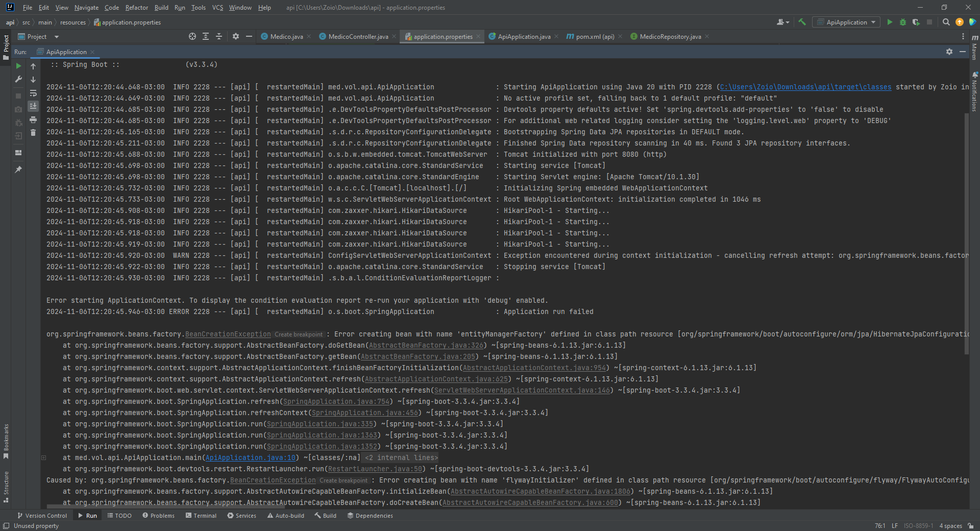
Task: Close the ApiApplication run tab
Action: 92,52
